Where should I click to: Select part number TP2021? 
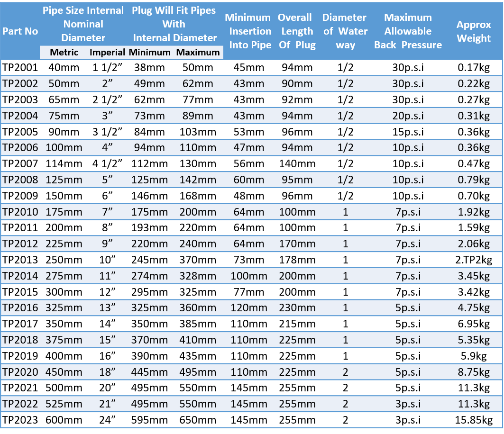pos(20,388)
